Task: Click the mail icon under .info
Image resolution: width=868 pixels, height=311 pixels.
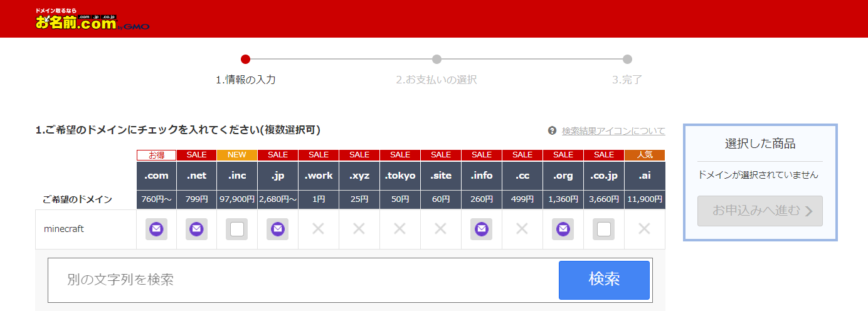Action: (482, 229)
